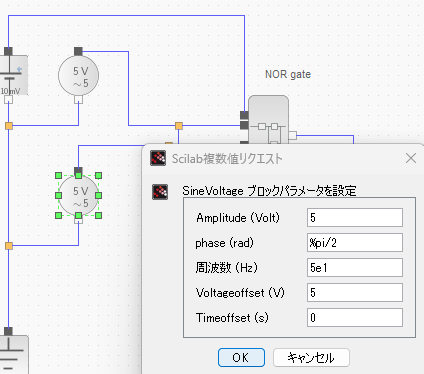This screenshot has height=374, width=424.
Task: Click the NOR gate block
Action: click(268, 120)
